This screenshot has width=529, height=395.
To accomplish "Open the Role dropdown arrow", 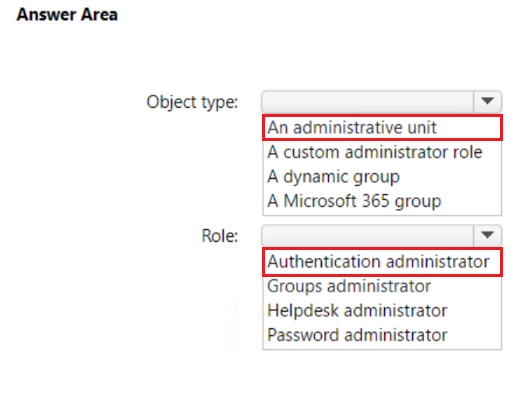I will 487,235.
